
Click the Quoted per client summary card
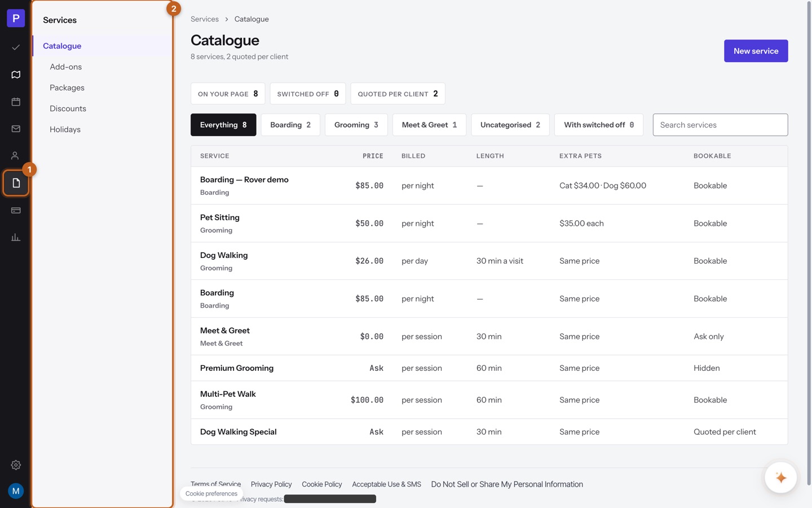click(x=398, y=94)
